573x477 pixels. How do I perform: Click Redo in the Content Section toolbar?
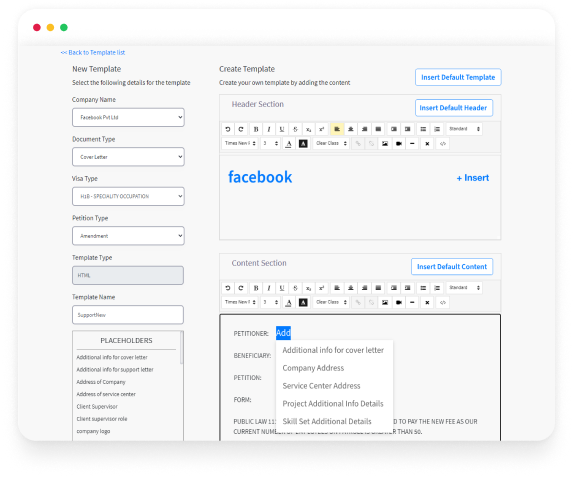[241, 288]
